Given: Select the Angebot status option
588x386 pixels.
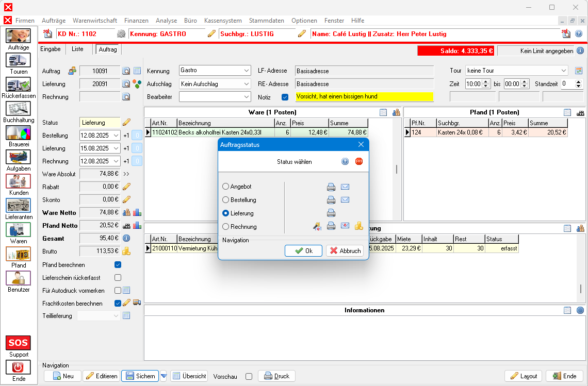Looking at the screenshot, I should coord(226,187).
